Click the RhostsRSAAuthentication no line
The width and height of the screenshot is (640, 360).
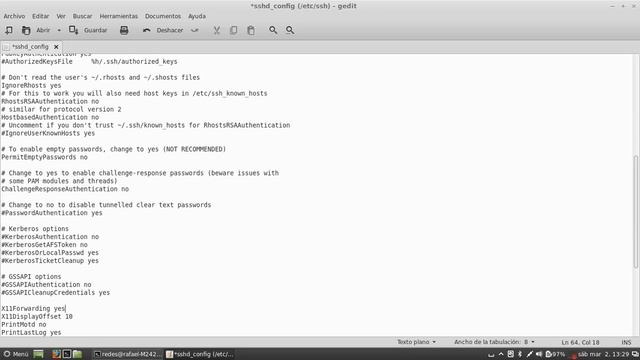(x=50, y=101)
